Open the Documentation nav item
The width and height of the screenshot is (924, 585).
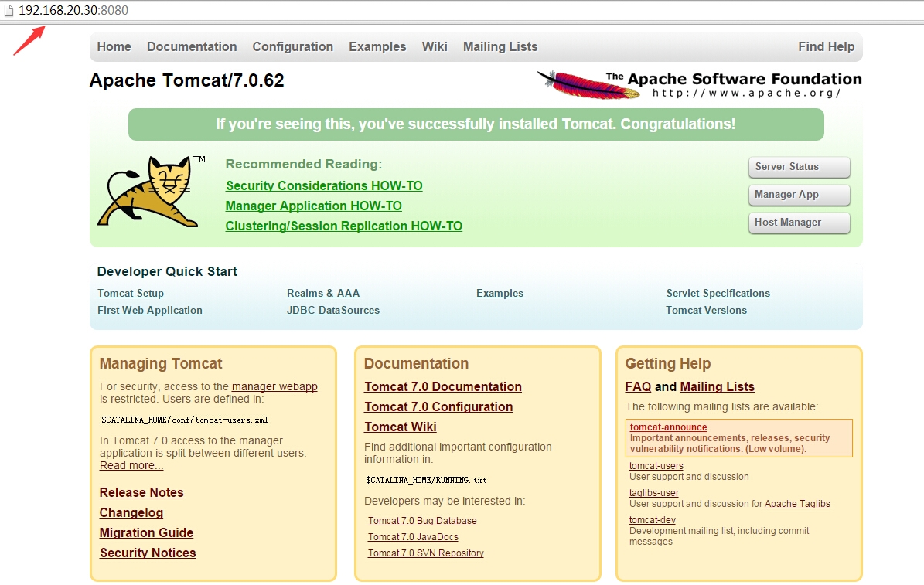pyautogui.click(x=192, y=46)
